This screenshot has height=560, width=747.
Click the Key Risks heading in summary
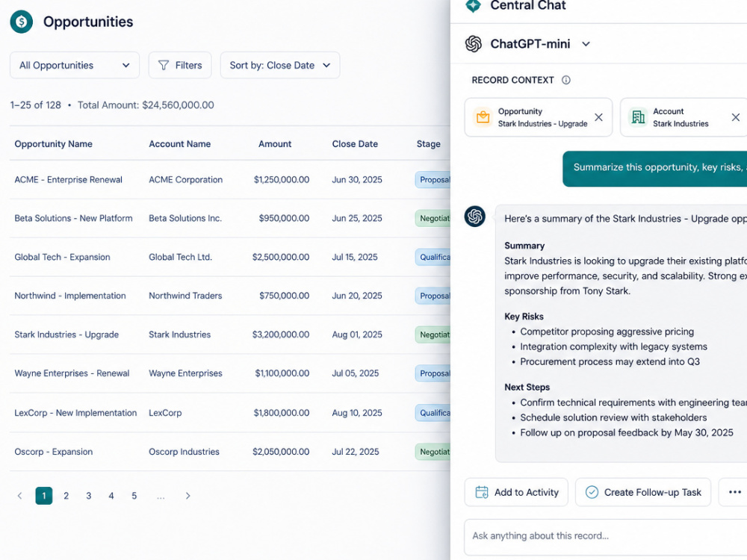524,317
